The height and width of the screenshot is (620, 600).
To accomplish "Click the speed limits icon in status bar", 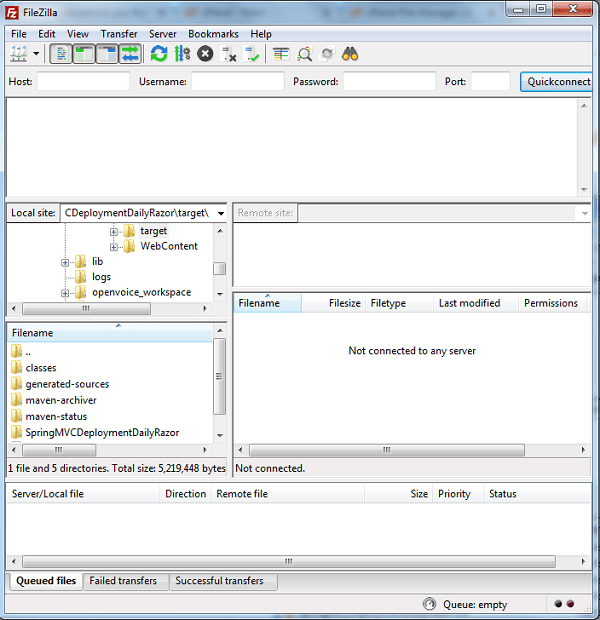I will click(429, 604).
